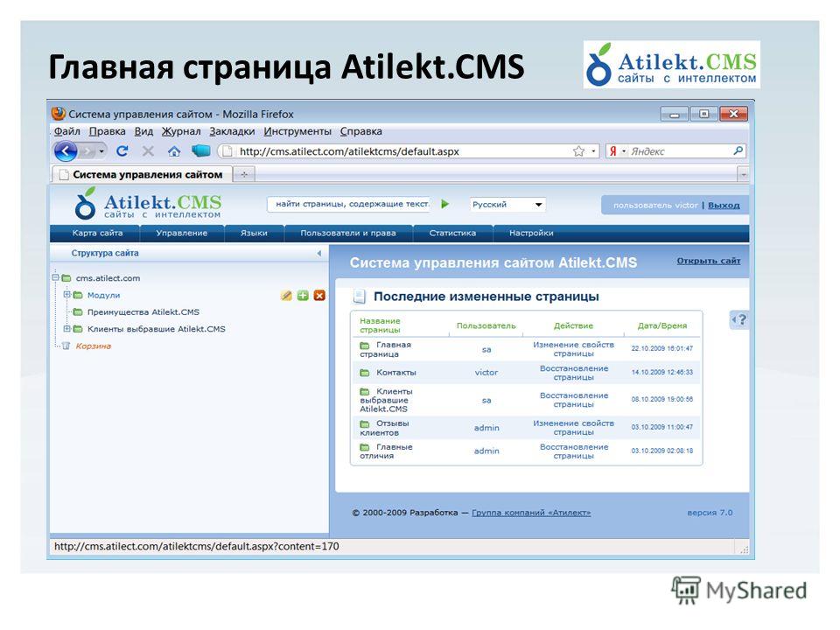Bookmark page with the star icon
This screenshot has height=630, width=840.
click(x=578, y=151)
